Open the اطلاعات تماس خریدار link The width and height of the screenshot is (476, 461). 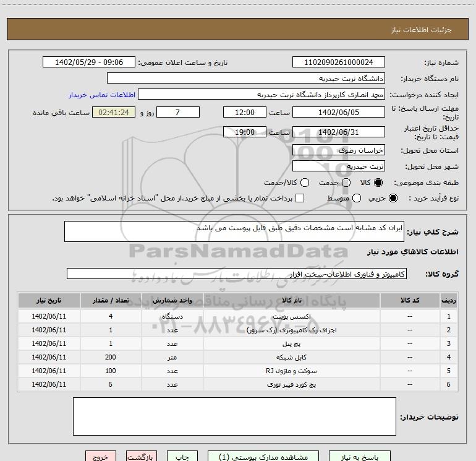[x=93, y=95]
